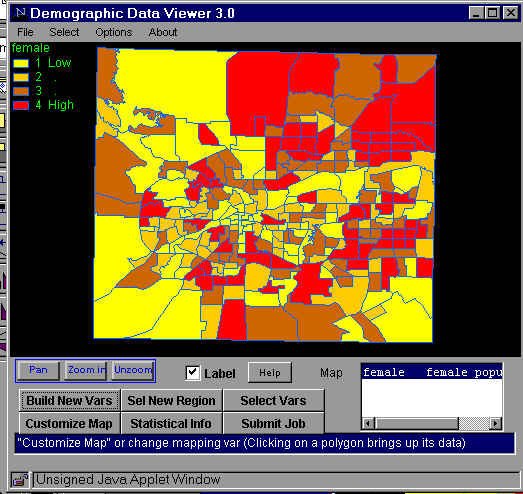Show Statistical Info
The height and width of the screenshot is (494, 523).
tap(171, 423)
